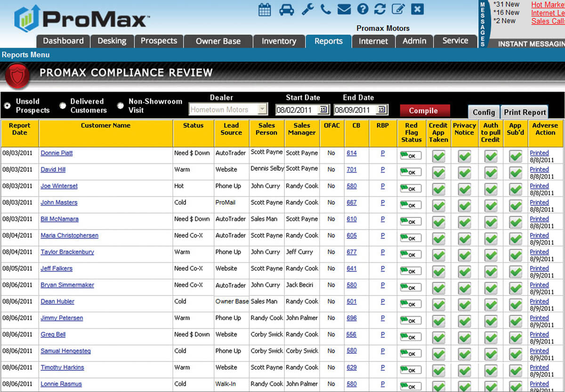Image resolution: width=565 pixels, height=392 pixels.
Task: Click Red Flag OK icon for Timothy Harkins
Action: [x=411, y=370]
